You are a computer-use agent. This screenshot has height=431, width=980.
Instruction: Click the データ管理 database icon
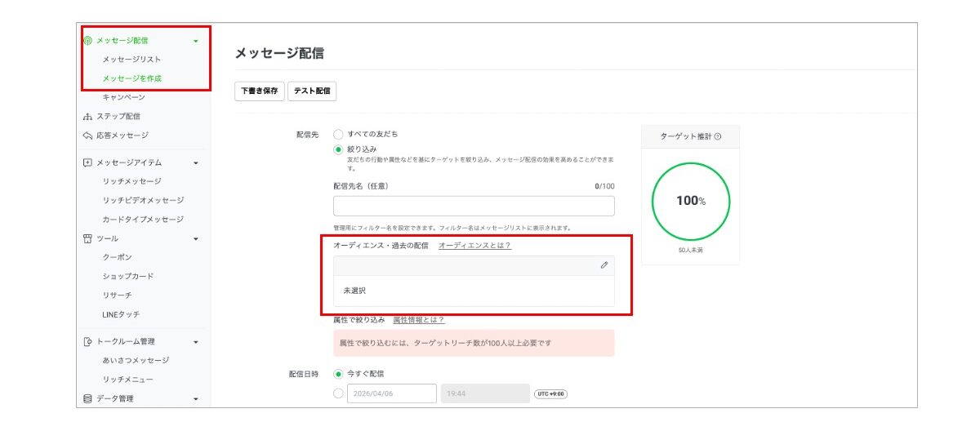tap(88, 399)
